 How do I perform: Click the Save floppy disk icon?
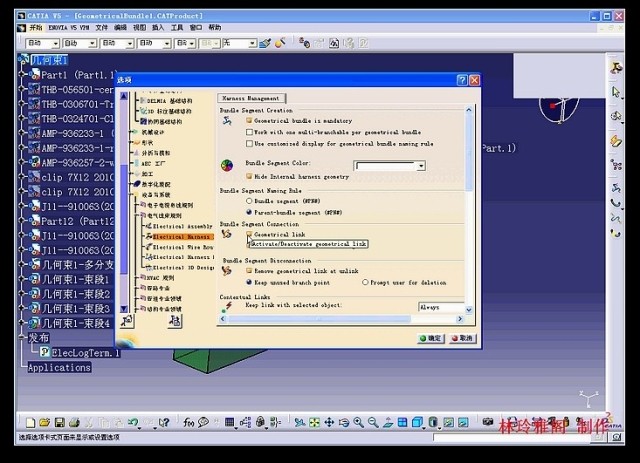60,423
